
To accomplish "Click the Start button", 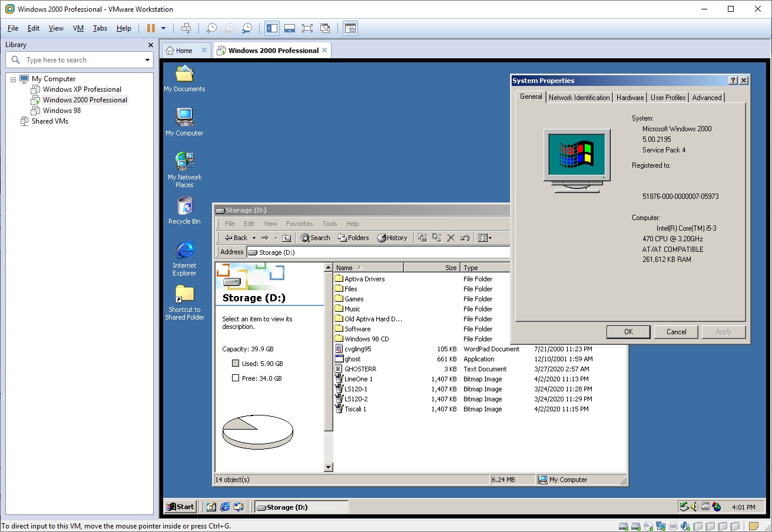I will pyautogui.click(x=180, y=507).
